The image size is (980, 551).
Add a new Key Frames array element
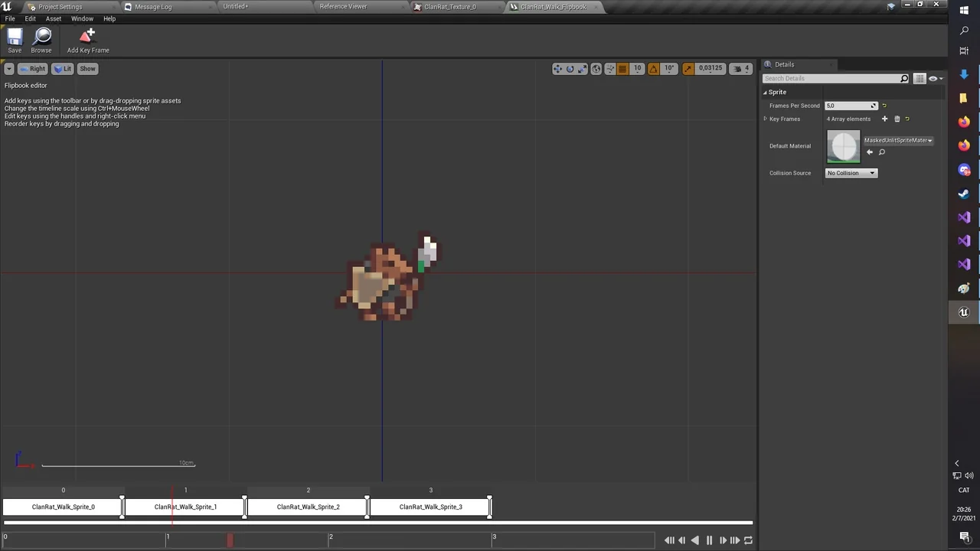[884, 119]
